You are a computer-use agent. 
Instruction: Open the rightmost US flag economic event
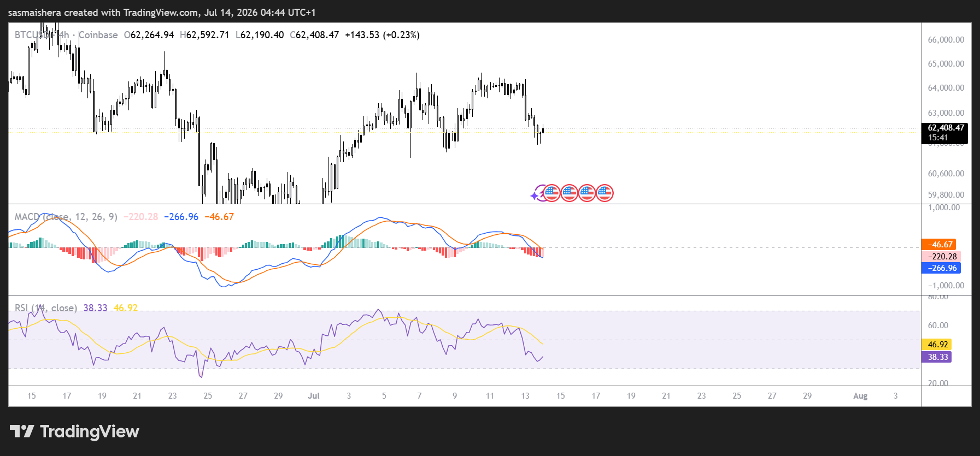tap(605, 193)
